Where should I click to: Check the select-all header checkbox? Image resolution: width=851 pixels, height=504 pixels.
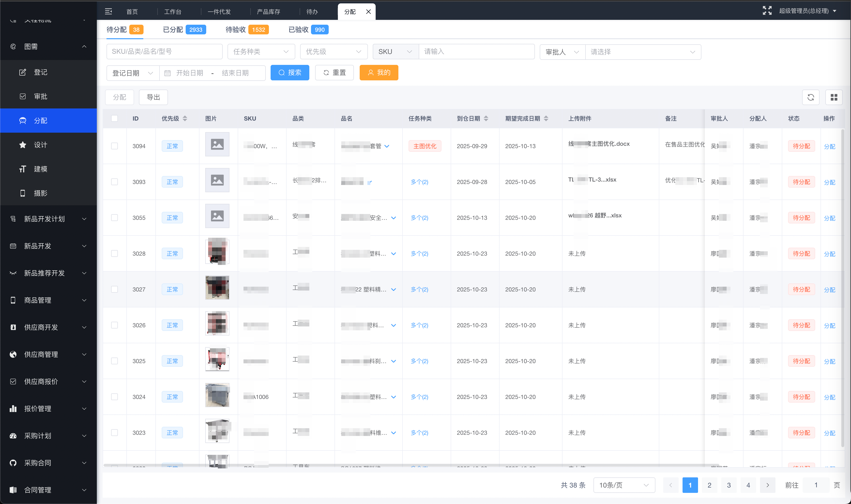point(114,119)
